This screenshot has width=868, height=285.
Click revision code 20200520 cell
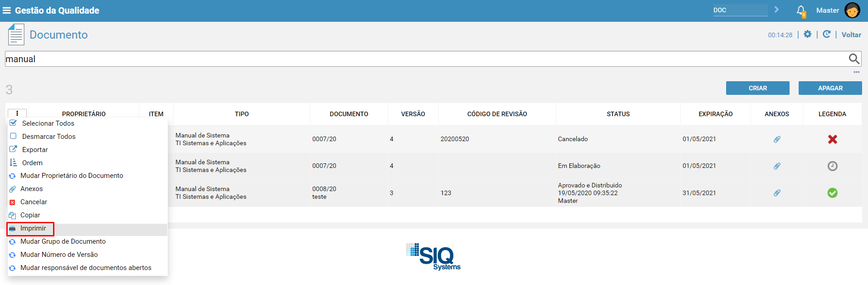(455, 139)
